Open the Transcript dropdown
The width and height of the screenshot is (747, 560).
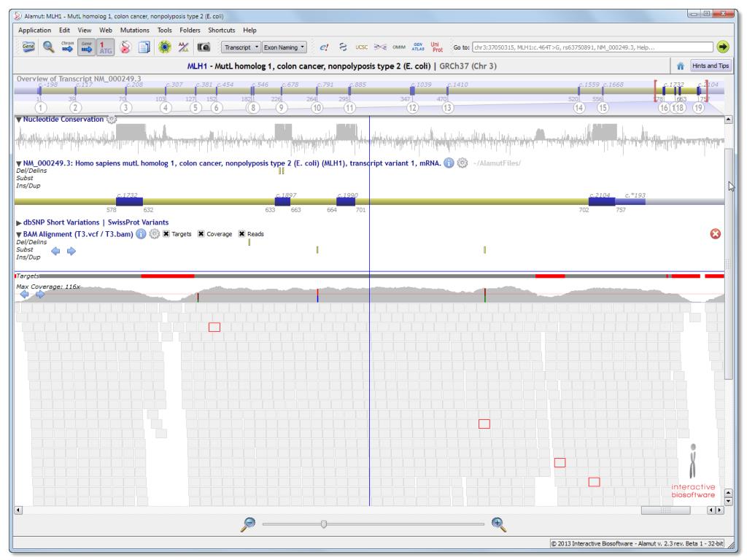[241, 47]
